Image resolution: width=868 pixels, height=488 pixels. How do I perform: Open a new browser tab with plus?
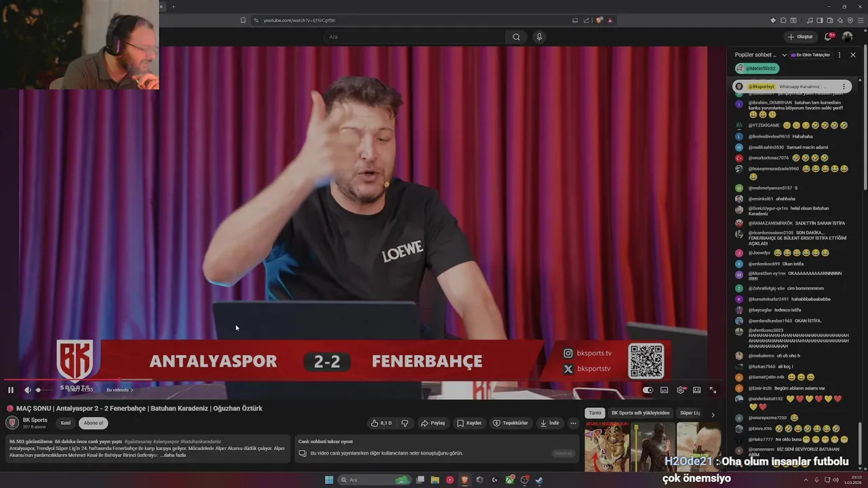(x=173, y=7)
